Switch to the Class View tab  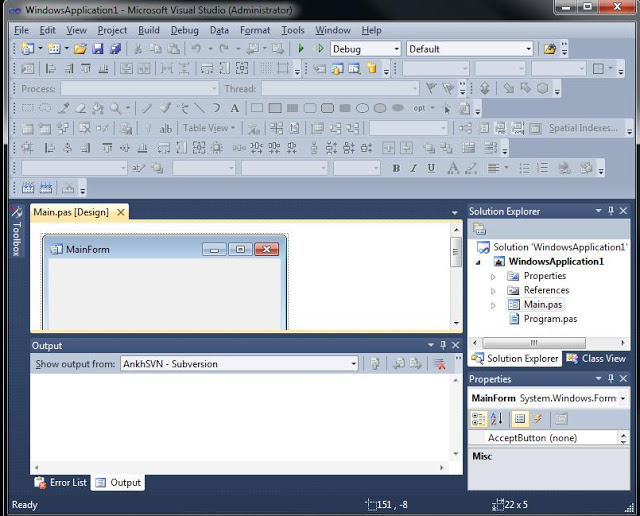pos(596,358)
